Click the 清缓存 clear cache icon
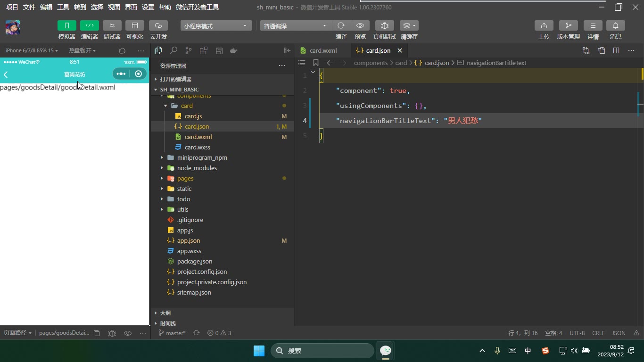644x362 pixels. pyautogui.click(x=409, y=25)
